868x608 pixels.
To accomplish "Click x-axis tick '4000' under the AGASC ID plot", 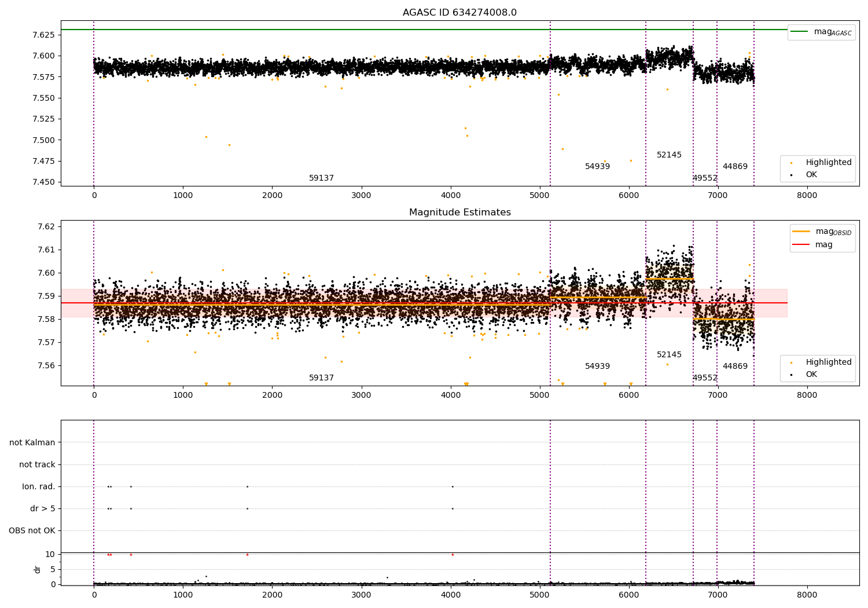I will [451, 196].
